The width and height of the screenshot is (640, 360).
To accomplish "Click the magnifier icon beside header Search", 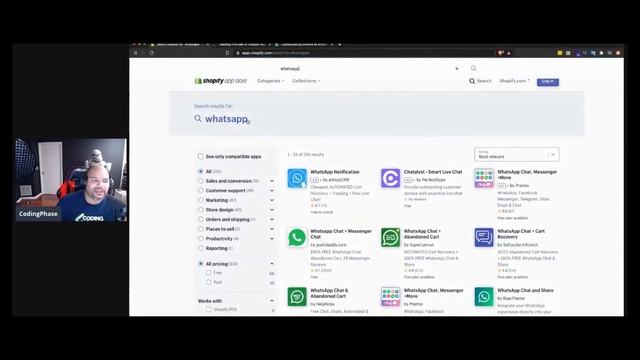I will pyautogui.click(x=472, y=81).
